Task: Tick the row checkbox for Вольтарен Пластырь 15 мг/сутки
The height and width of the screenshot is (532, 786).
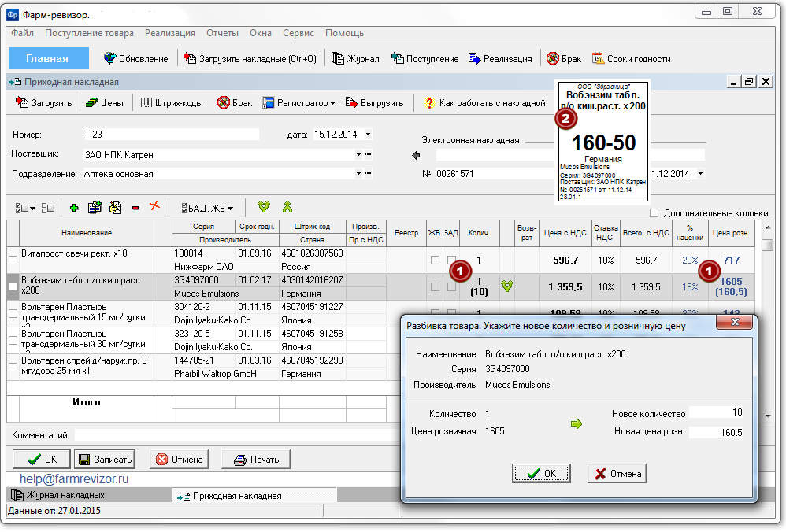Action: point(13,313)
